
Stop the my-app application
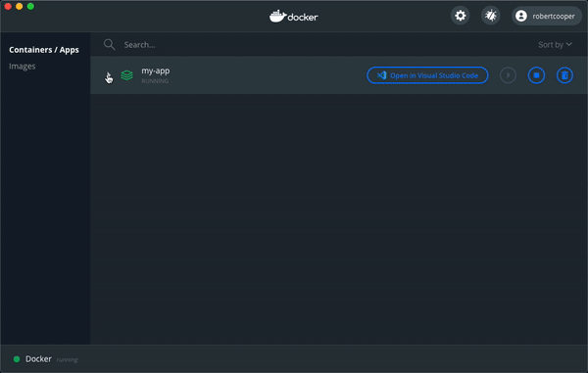[536, 75]
